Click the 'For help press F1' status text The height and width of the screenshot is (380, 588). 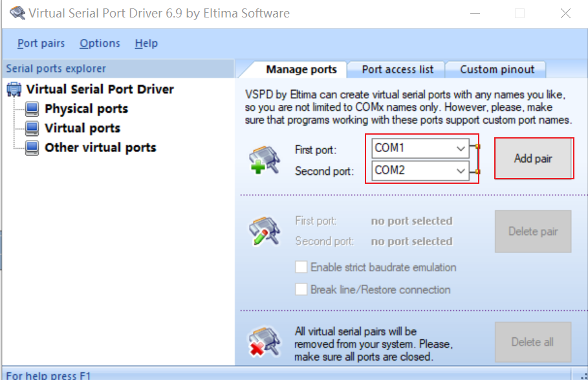coord(49,375)
